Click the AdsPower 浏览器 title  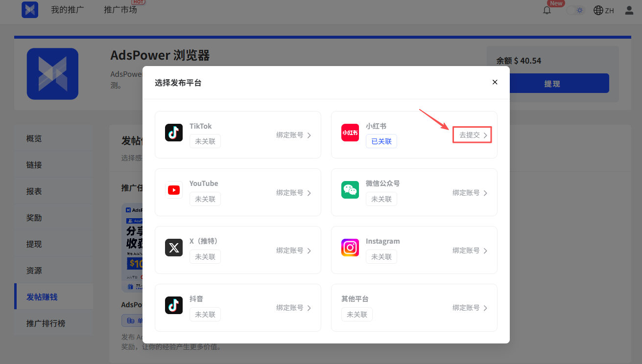pyautogui.click(x=160, y=55)
